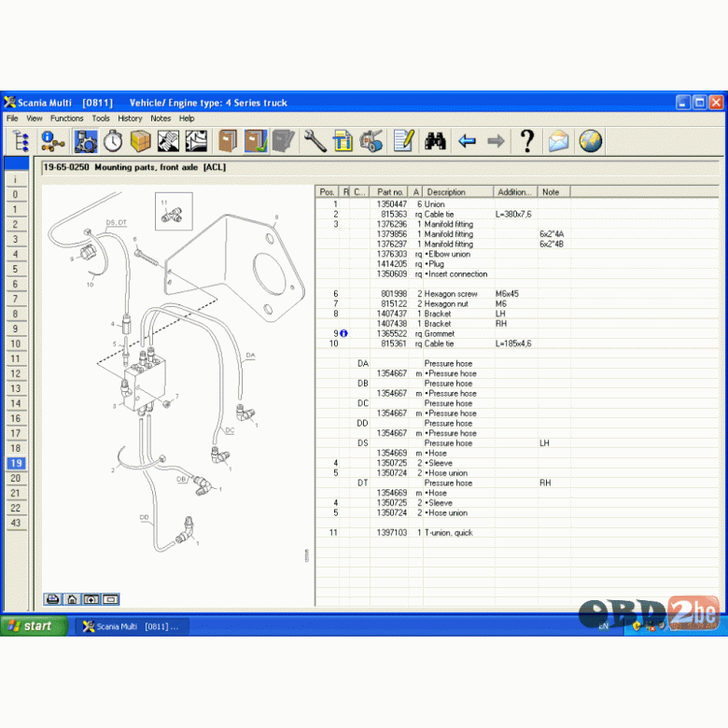Screen dimensions: 728x728
Task: Click the zoom-in frame icon below diagram
Action: click(x=91, y=599)
